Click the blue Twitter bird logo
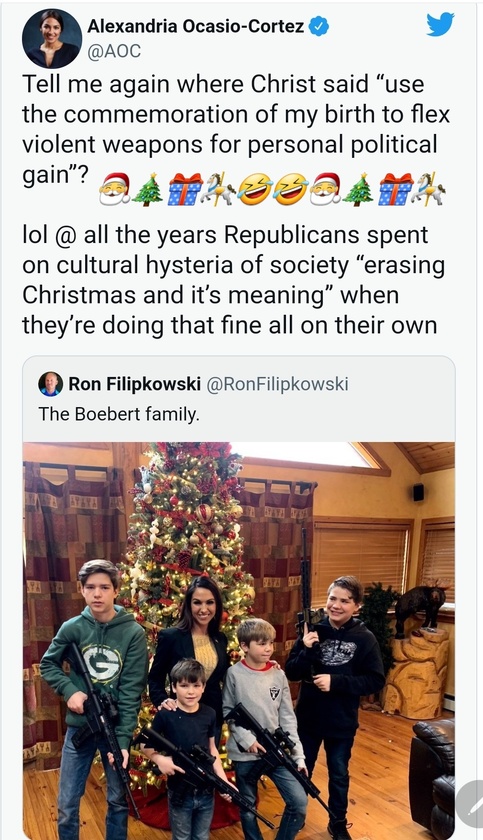Screen dimensions: 483x840 click(x=440, y=24)
